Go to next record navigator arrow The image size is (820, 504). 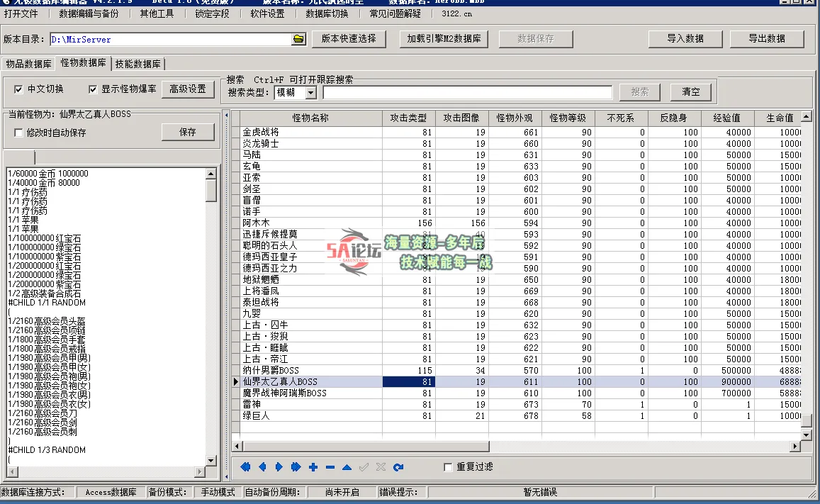click(279, 467)
